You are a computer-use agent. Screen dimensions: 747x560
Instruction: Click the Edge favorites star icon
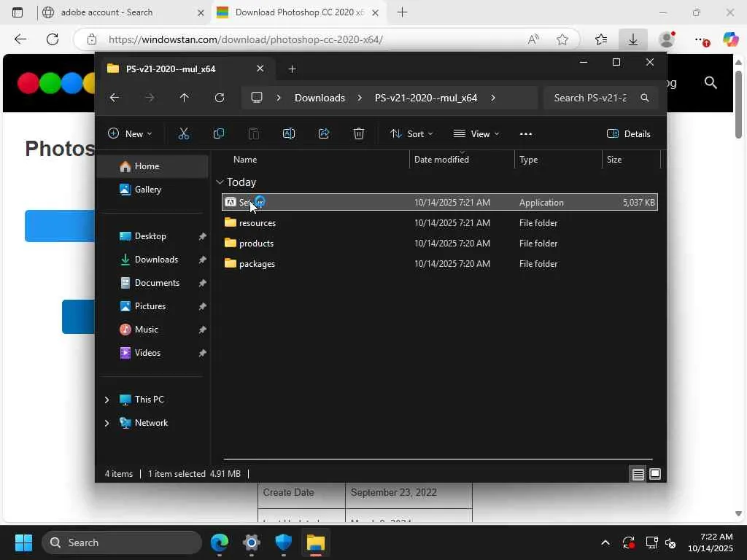562,39
